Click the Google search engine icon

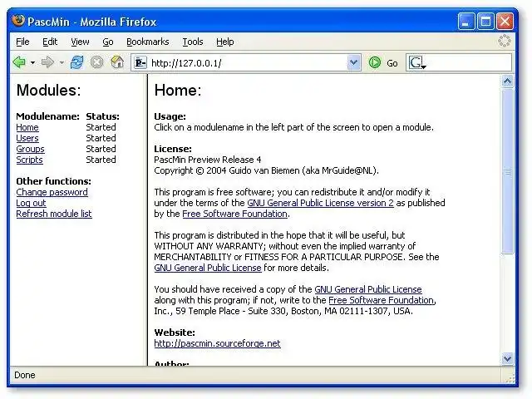[416, 63]
